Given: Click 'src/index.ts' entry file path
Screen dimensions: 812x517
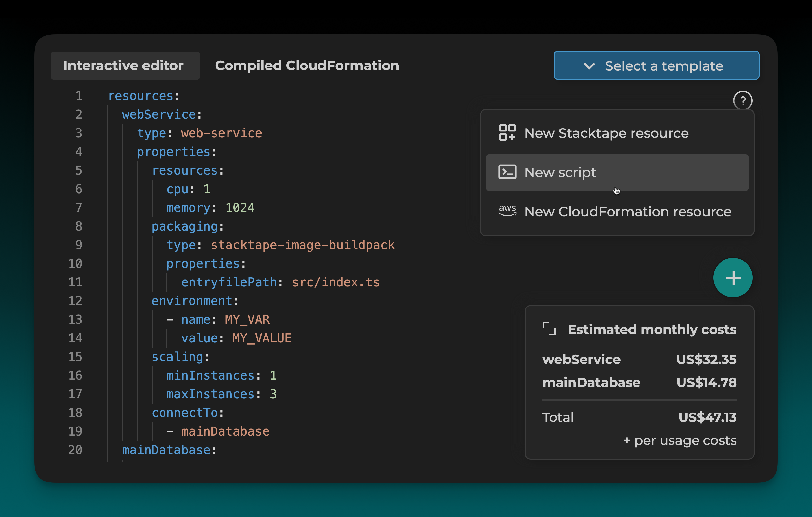Looking at the screenshot, I should pos(336,282).
